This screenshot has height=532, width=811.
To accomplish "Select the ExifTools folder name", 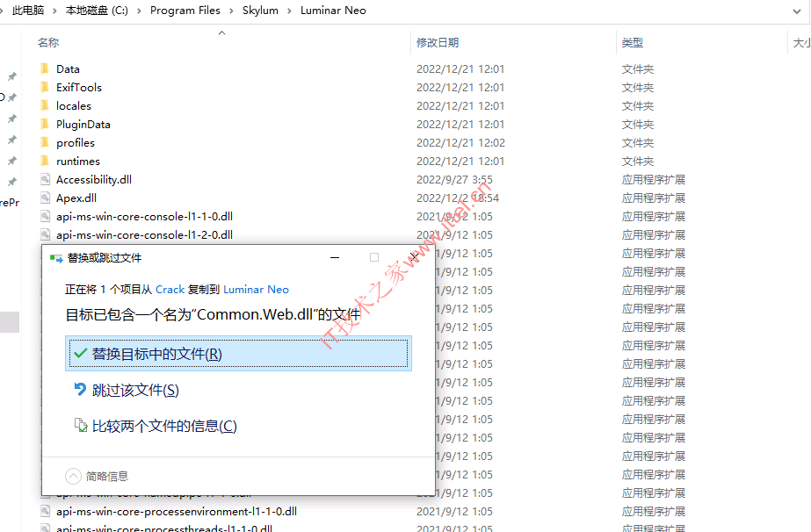I will (x=79, y=88).
